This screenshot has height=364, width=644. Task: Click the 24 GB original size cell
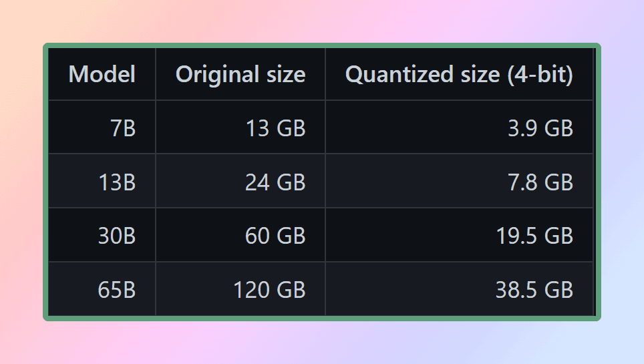pyautogui.click(x=240, y=181)
